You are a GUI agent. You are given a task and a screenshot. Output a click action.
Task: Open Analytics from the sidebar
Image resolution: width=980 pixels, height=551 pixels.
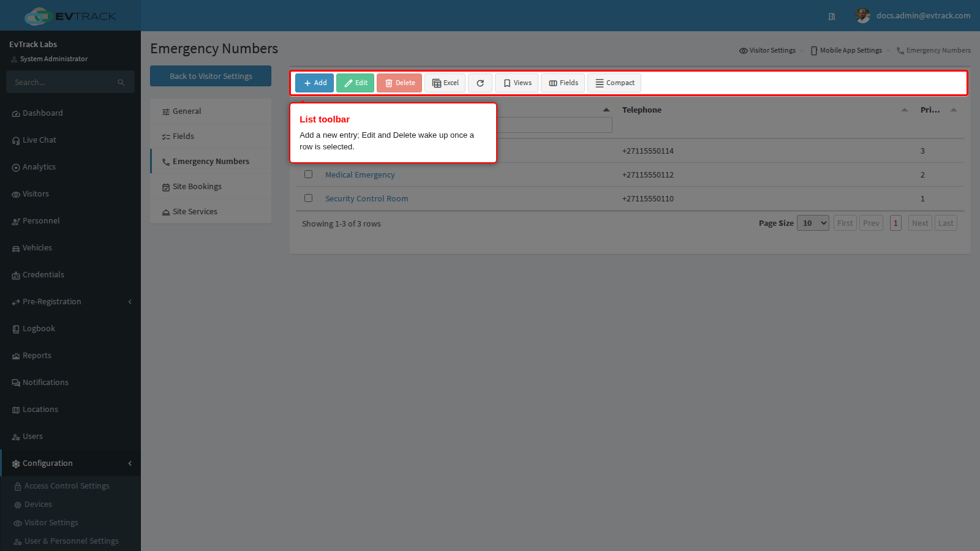point(70,167)
